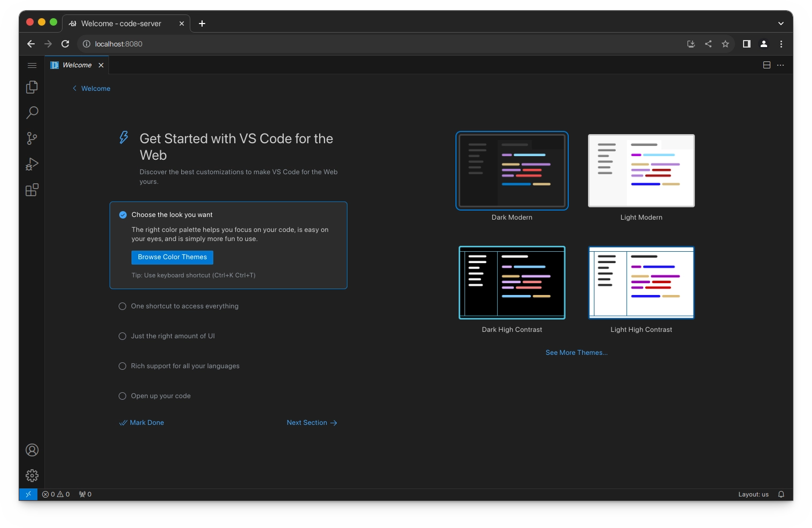
Task: Toggle completed step Choose the look you want
Action: (122, 215)
